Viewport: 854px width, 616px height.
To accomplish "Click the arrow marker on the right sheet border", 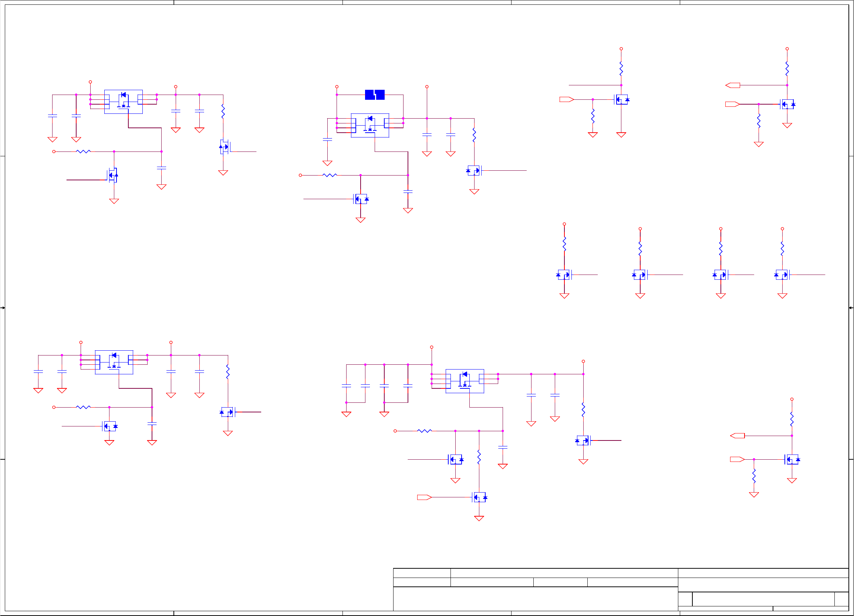I will 851,308.
